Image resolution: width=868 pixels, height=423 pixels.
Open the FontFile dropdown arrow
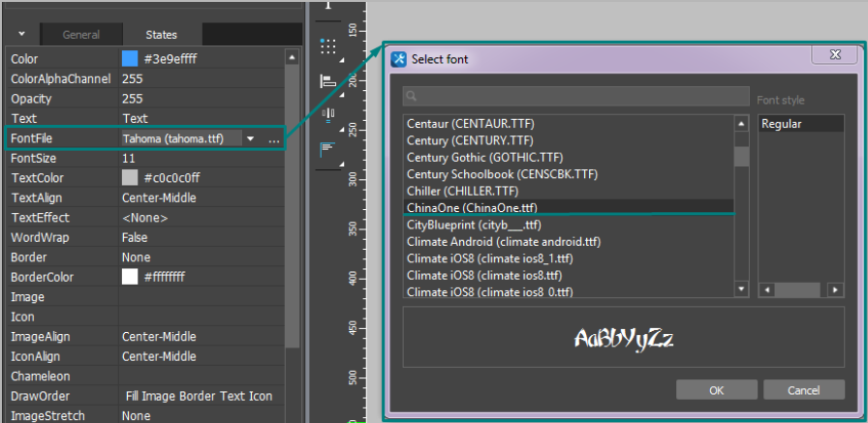(250, 138)
